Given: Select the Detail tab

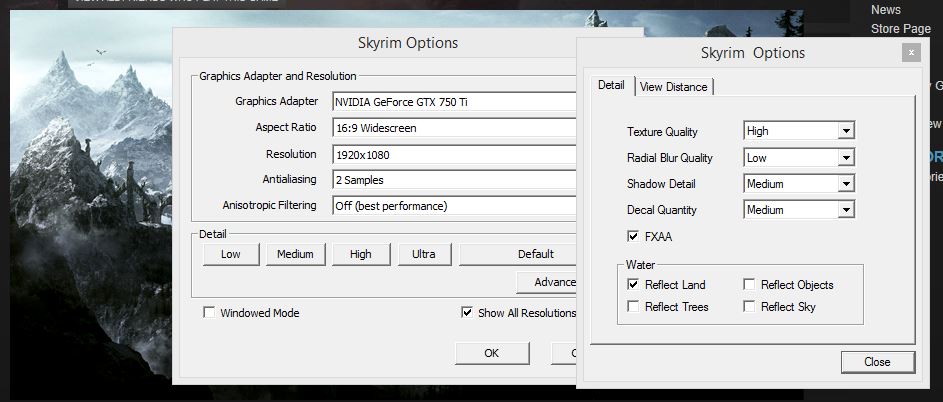Looking at the screenshot, I should click(x=611, y=85).
